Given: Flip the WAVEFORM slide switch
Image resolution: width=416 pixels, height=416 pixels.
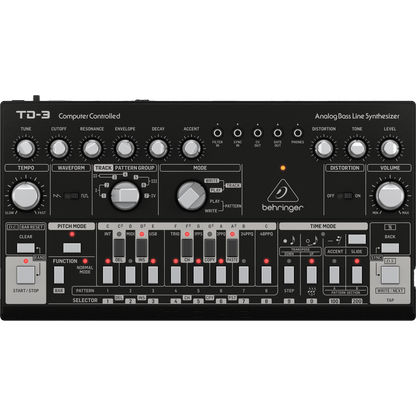Looking at the screenshot, I should 71,196.
